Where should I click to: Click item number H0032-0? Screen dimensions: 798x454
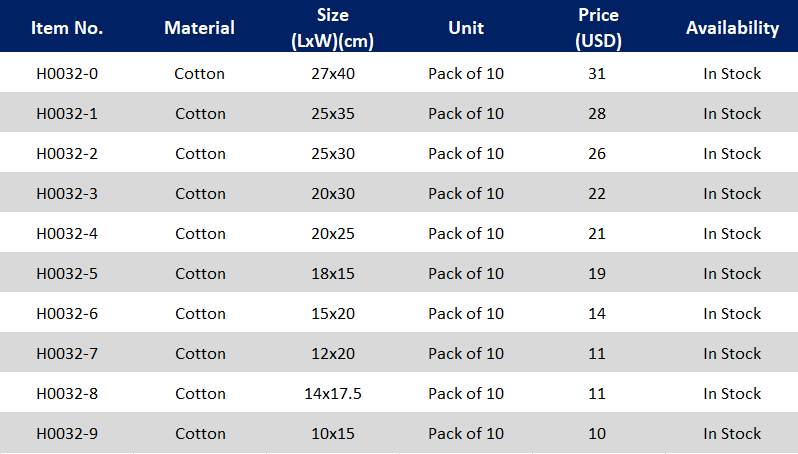pos(67,74)
